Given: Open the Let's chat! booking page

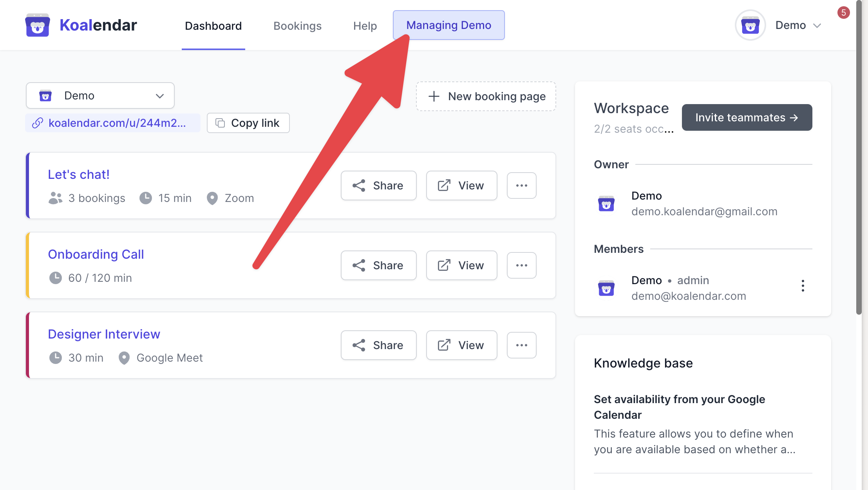Looking at the screenshot, I should tap(79, 175).
